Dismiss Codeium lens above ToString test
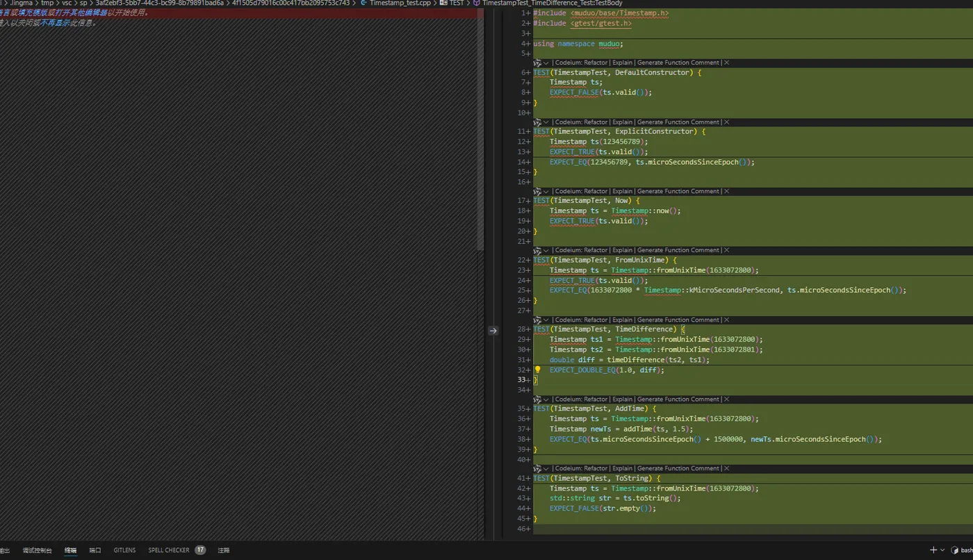The width and height of the screenshot is (973, 560). (x=727, y=468)
